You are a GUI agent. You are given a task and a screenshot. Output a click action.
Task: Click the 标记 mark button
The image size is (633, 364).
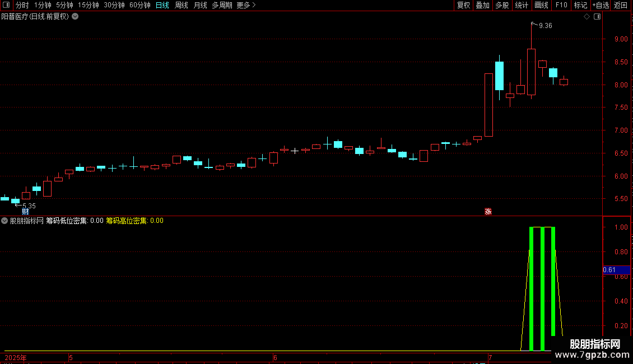pos(580,5)
